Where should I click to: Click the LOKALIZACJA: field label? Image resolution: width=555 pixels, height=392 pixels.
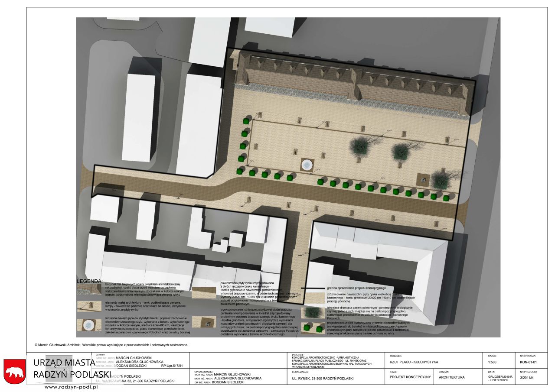point(300,372)
